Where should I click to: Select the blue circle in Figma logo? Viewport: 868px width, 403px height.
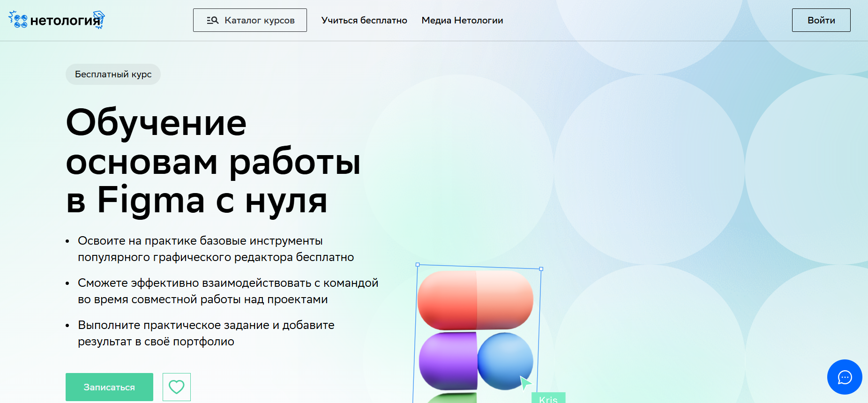505,360
